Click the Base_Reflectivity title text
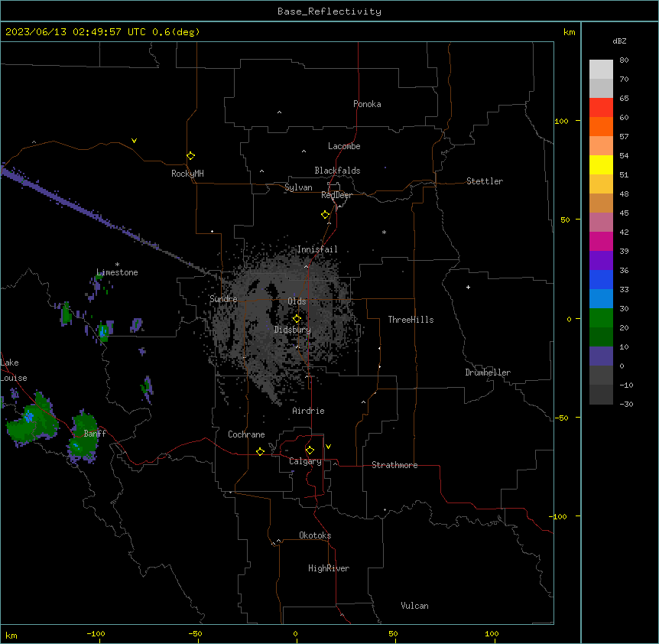 point(329,11)
